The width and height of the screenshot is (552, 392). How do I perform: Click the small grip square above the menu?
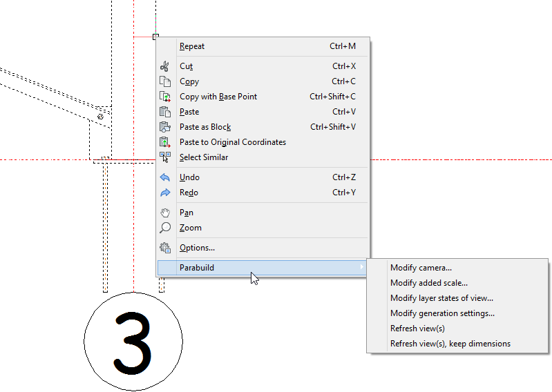click(x=155, y=37)
